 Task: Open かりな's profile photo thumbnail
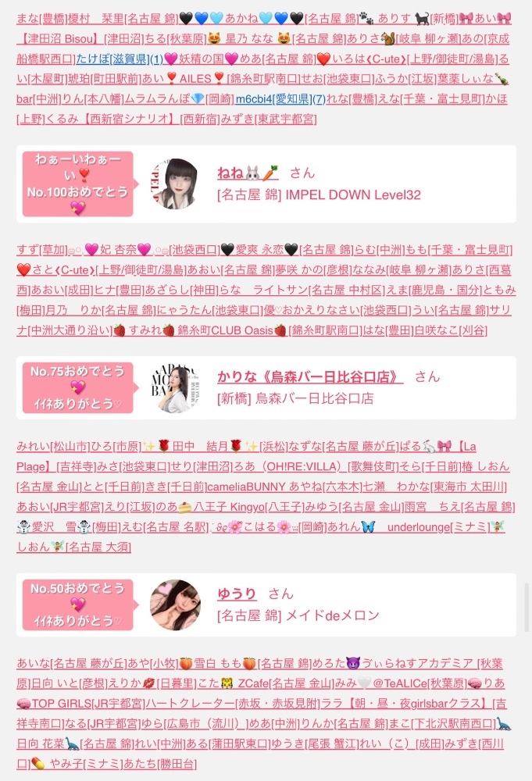click(175, 388)
